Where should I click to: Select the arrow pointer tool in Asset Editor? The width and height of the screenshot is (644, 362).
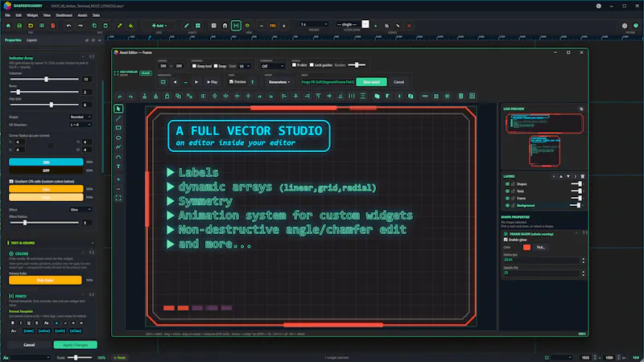coord(118,109)
